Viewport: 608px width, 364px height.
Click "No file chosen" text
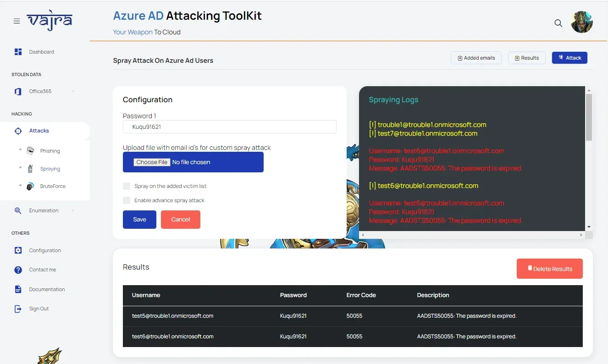click(x=191, y=162)
